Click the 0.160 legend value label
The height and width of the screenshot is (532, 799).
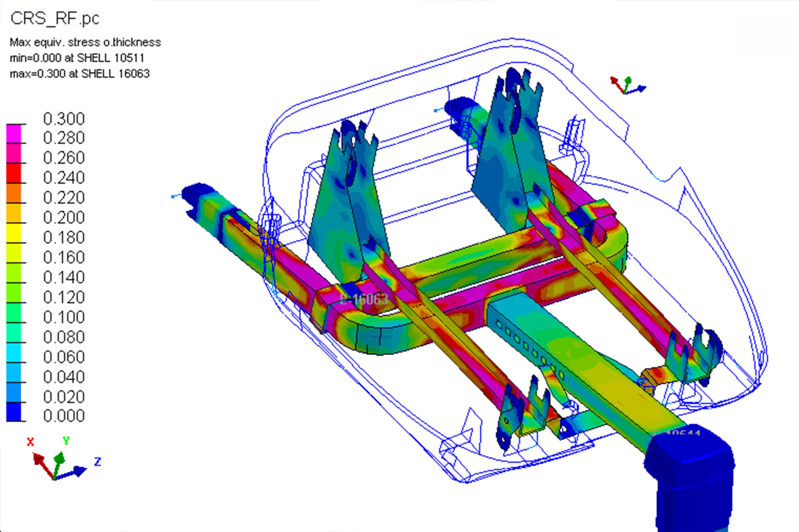pos(64,258)
